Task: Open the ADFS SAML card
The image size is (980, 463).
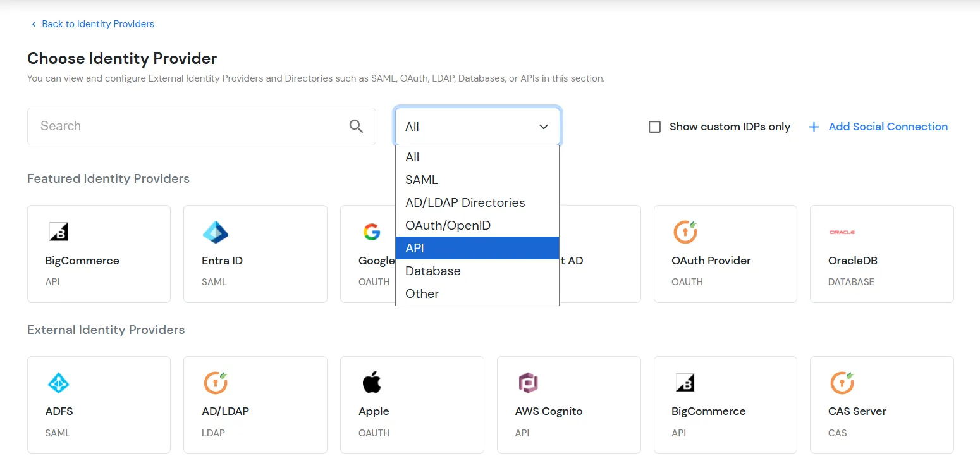Action: [x=99, y=405]
